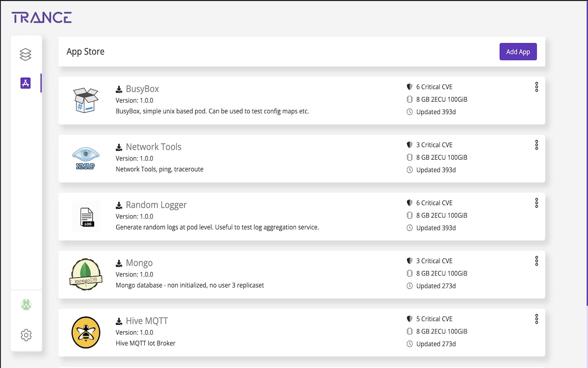Click BusyBox download install icon
The image size is (588, 368).
[x=119, y=89]
